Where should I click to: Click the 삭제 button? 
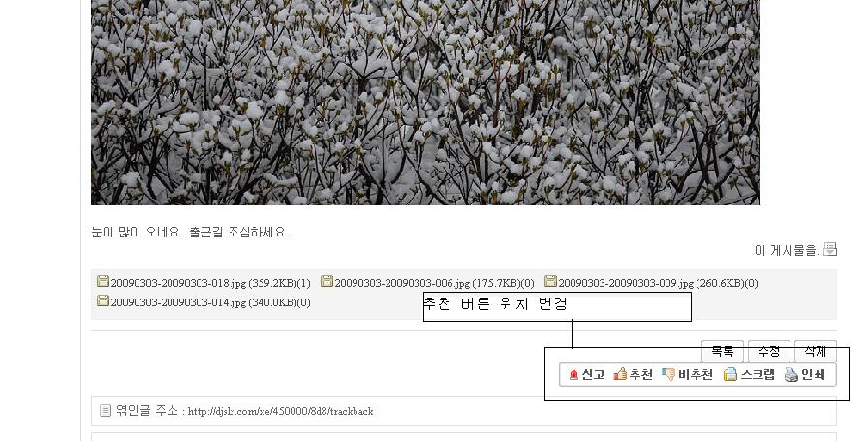click(x=816, y=351)
